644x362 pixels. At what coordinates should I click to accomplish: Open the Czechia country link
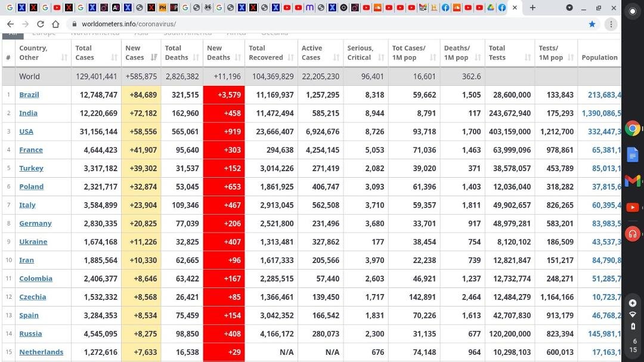pos(32,297)
